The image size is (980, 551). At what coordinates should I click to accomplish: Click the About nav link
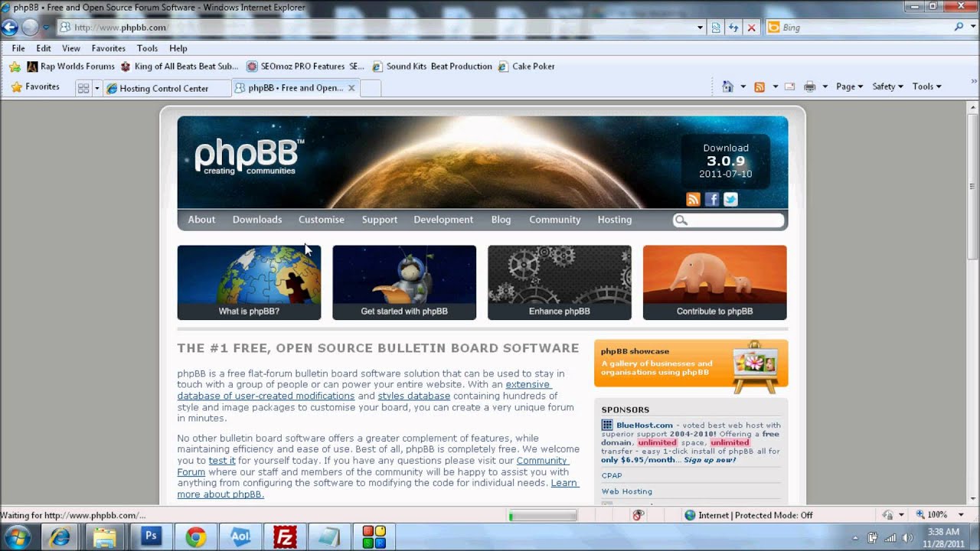coord(201,220)
